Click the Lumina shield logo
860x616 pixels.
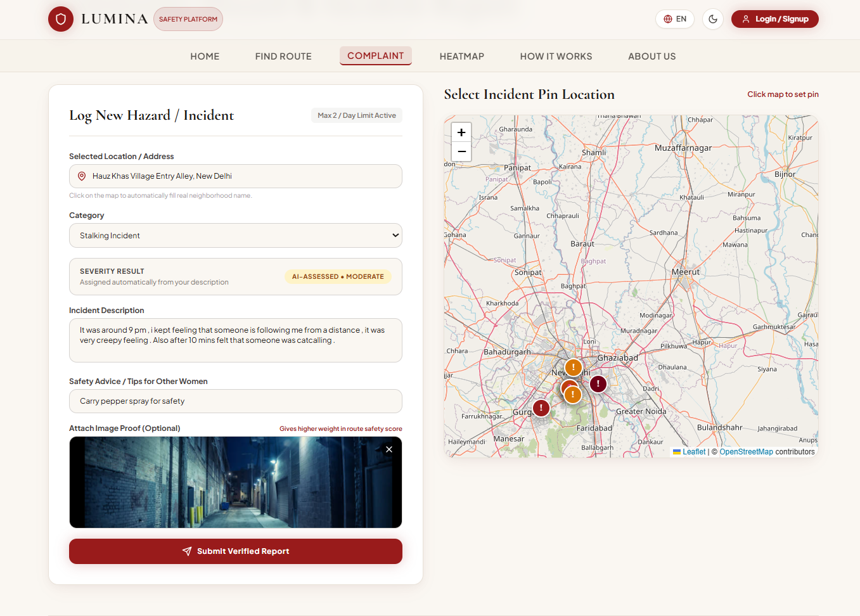(x=61, y=19)
